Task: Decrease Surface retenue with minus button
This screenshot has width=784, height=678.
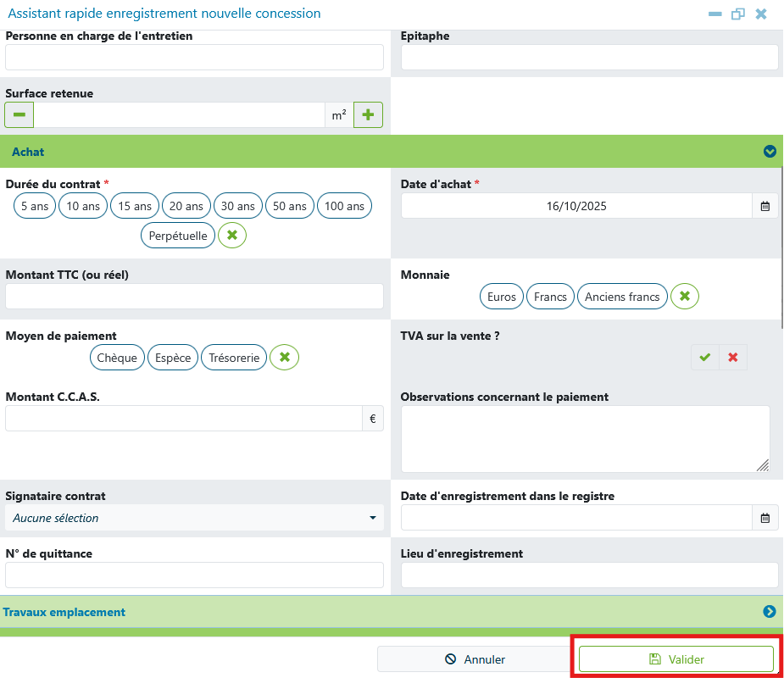Action: pos(19,114)
